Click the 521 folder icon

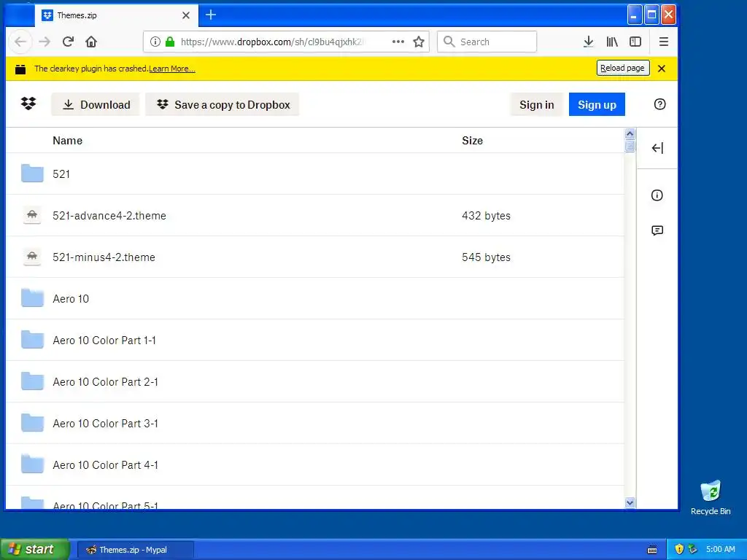pos(32,174)
